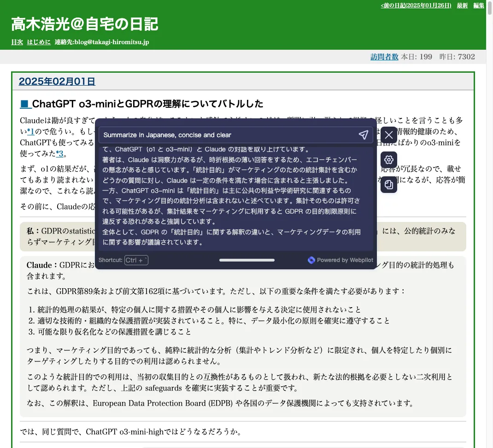
Task: Open the はじめに introduction page
Action: 39,42
